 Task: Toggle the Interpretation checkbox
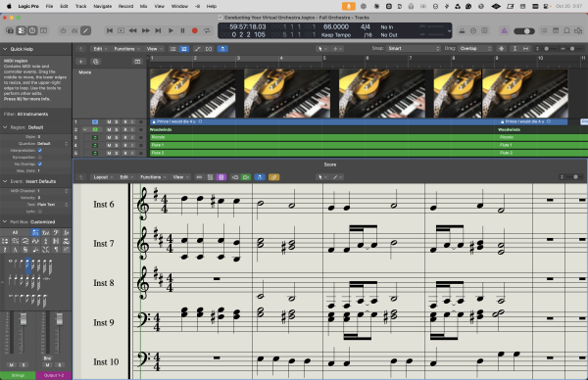tap(40, 151)
